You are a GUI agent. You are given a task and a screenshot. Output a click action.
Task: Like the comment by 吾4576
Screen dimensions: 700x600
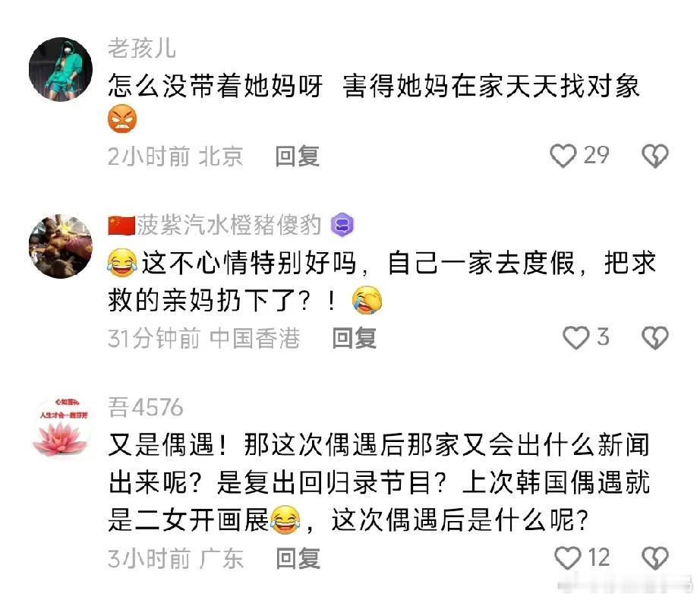pyautogui.click(x=567, y=558)
